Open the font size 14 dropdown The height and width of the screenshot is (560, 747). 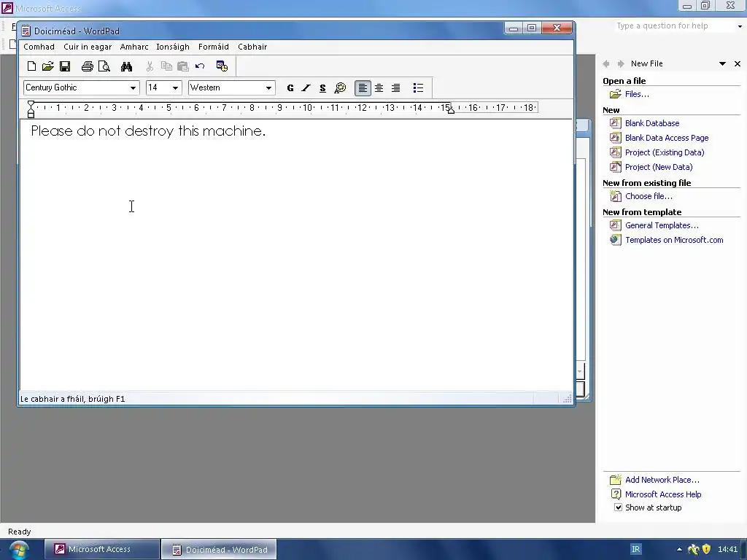[175, 87]
